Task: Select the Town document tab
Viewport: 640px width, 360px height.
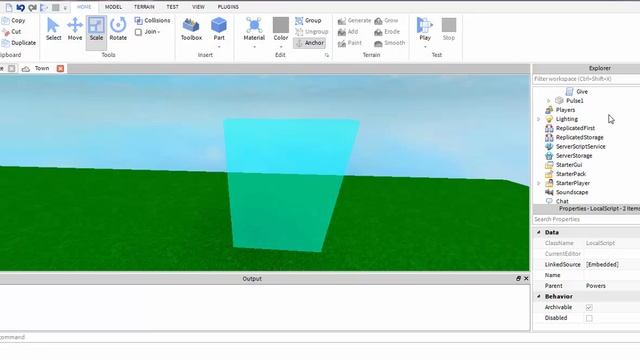Action: [42, 69]
